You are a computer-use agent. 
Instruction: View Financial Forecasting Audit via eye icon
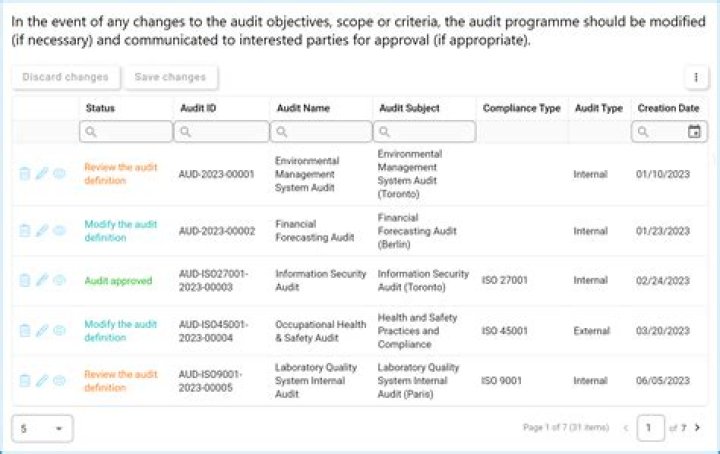(59, 230)
